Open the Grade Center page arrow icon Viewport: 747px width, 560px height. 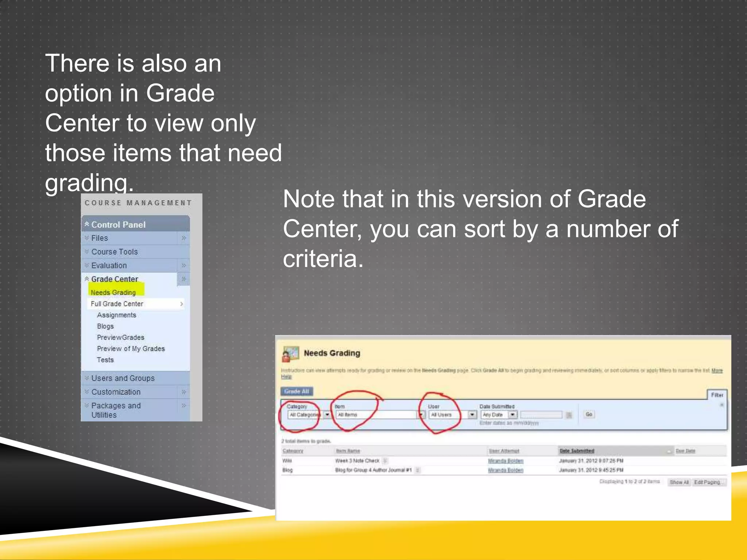tap(183, 279)
